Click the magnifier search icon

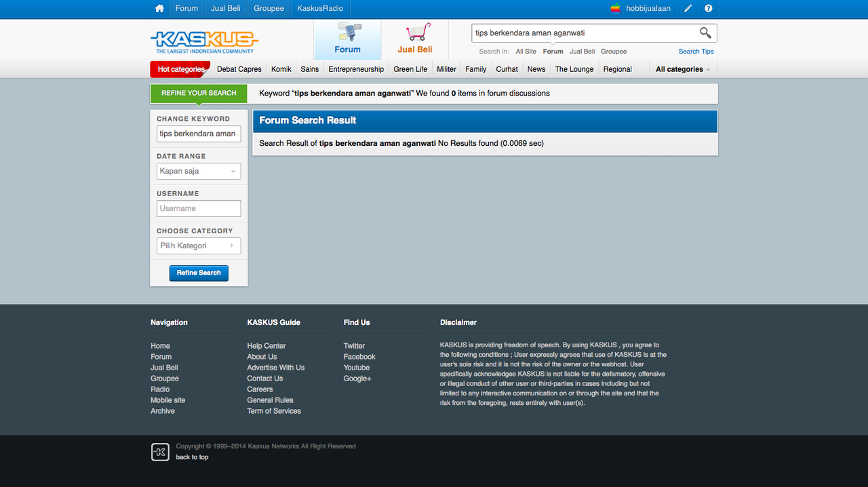[705, 33]
